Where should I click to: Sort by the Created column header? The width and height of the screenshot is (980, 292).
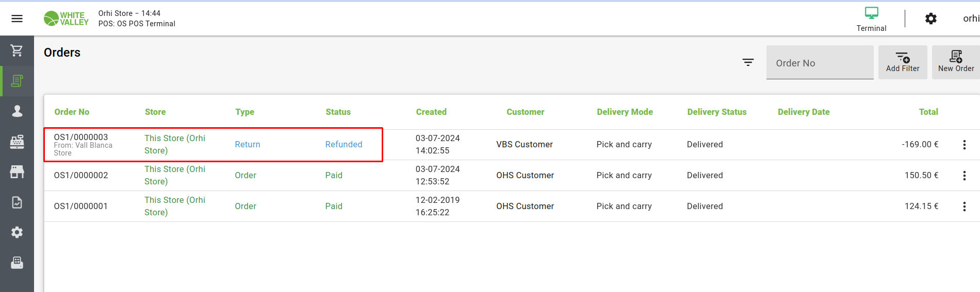[x=431, y=112]
